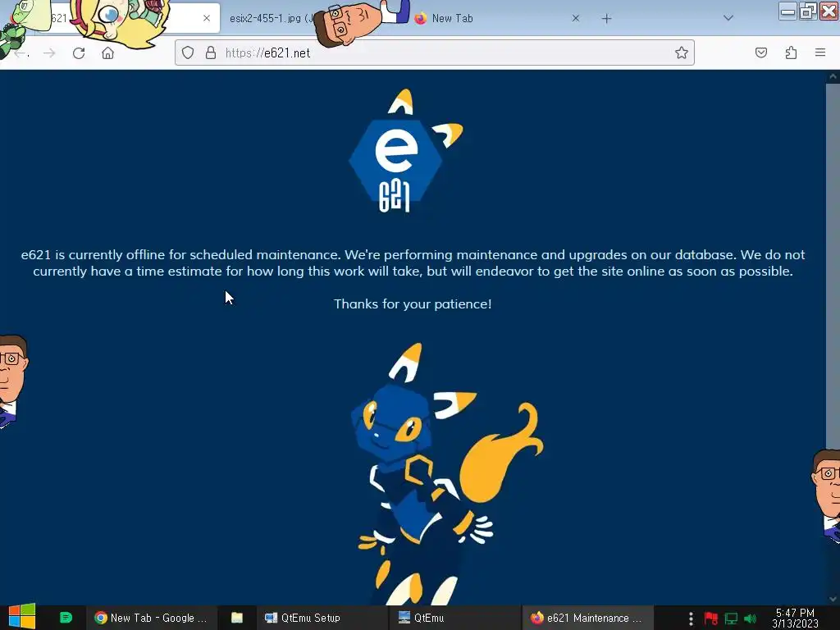The image size is (840, 630).
Task: Close the New Tab tab
Action: coord(575,18)
